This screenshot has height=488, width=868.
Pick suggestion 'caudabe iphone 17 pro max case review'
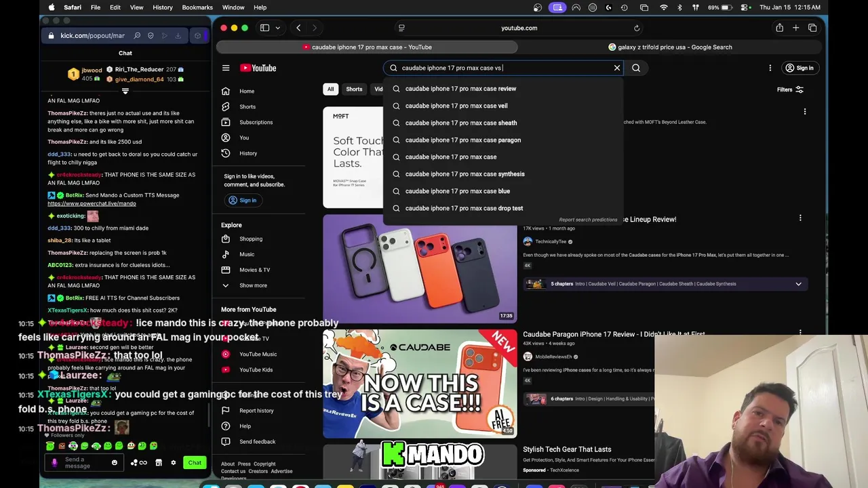coord(502,89)
